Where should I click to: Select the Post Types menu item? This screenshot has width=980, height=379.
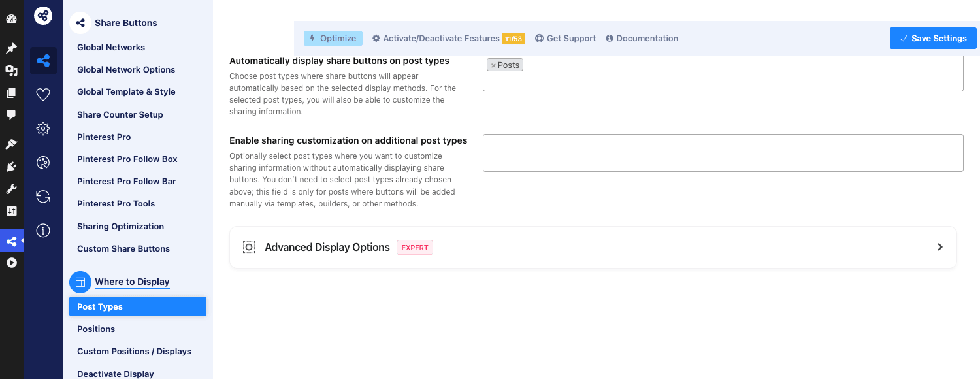138,306
